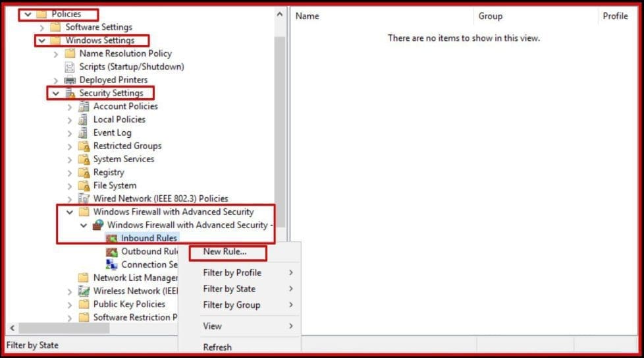This screenshot has width=644, height=358.
Task: Expand the Software Settings node
Action: coord(42,27)
